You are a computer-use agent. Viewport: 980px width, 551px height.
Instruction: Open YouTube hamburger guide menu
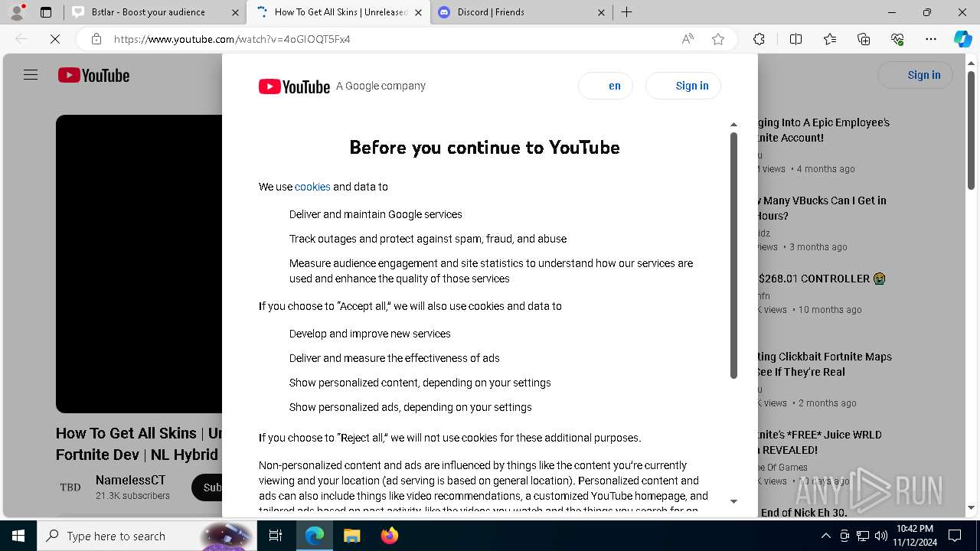(x=31, y=75)
